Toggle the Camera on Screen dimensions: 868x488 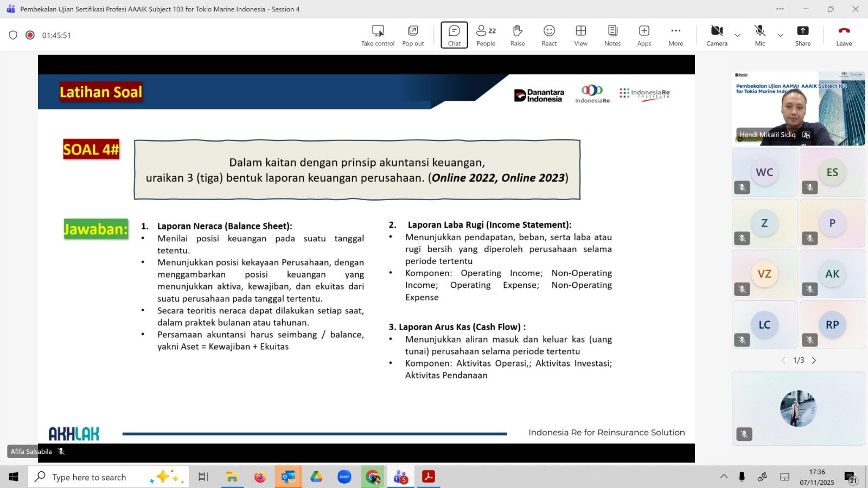click(x=717, y=35)
